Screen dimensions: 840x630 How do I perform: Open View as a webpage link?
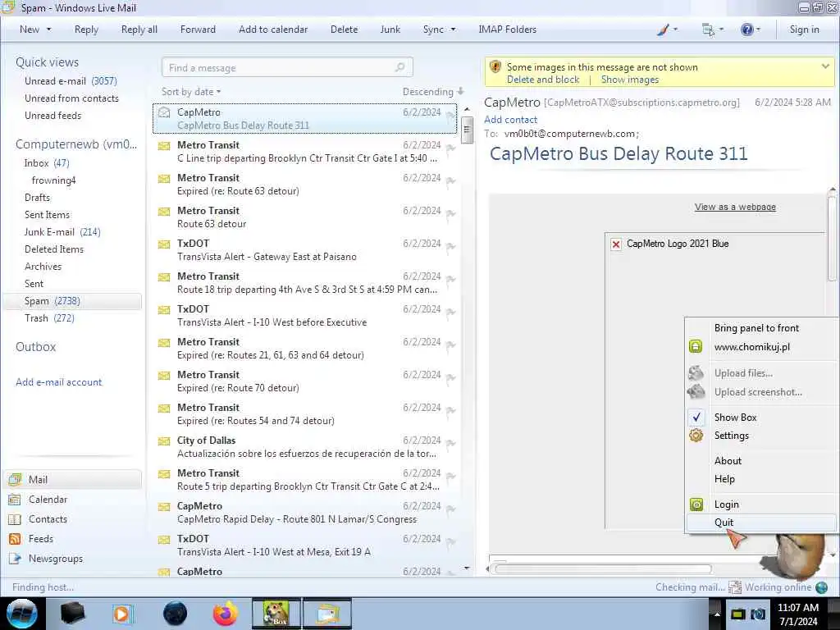(735, 207)
